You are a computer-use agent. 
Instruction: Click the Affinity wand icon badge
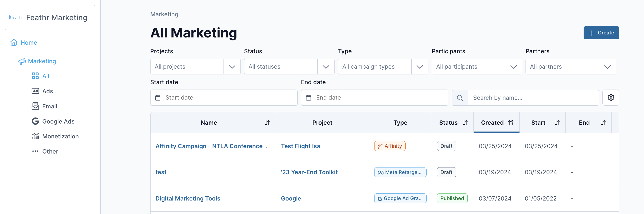click(390, 146)
